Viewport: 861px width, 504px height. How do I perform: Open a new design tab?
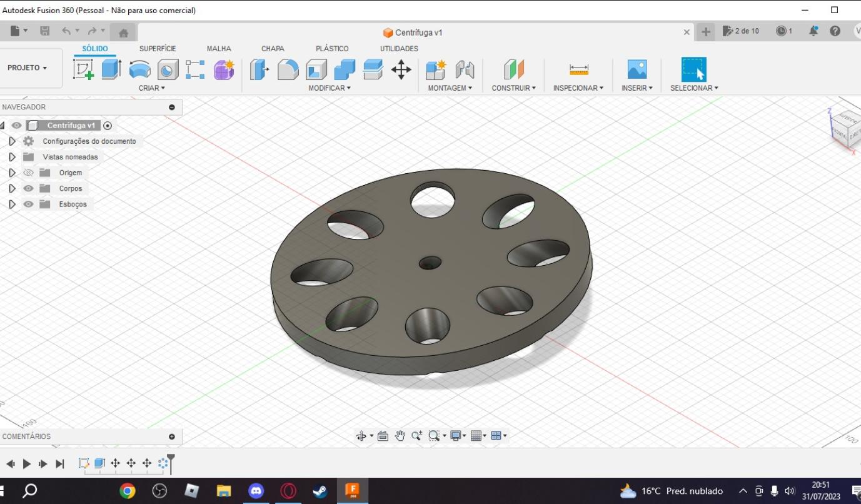tap(706, 32)
